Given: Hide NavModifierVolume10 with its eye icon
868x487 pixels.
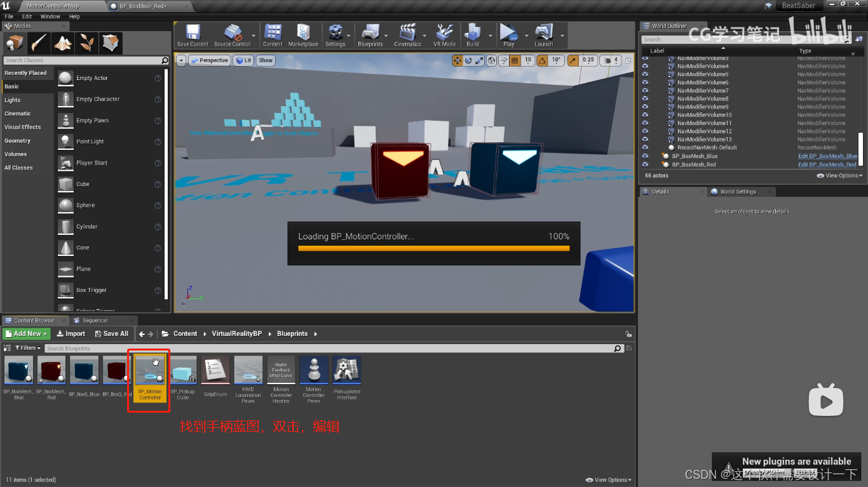Looking at the screenshot, I should 645,115.
